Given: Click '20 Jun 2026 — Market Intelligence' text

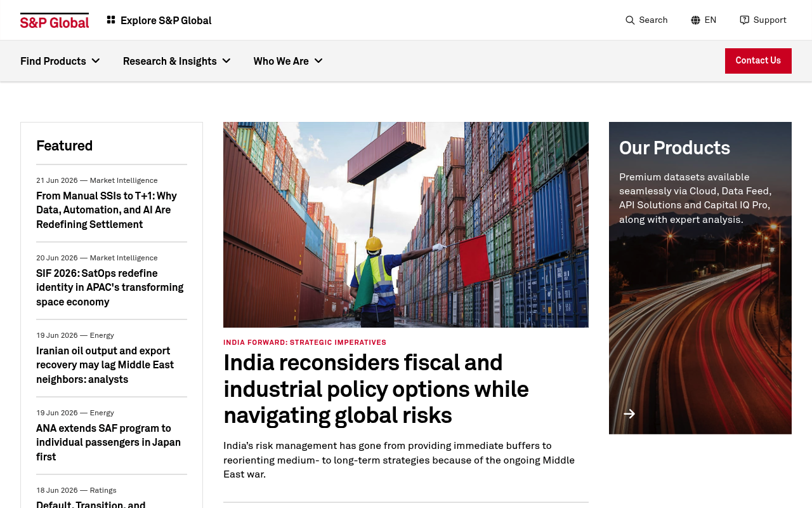Looking at the screenshot, I should (x=97, y=258).
